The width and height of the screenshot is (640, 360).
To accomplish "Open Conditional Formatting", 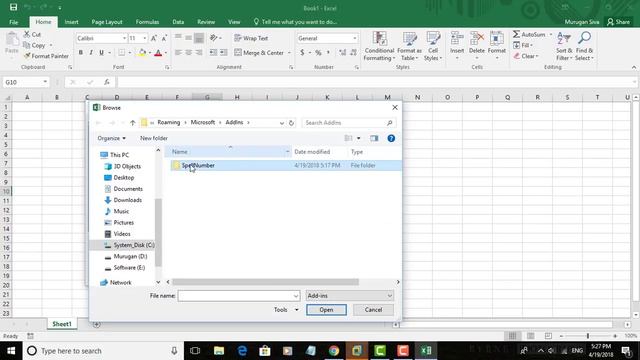I will 379,46.
